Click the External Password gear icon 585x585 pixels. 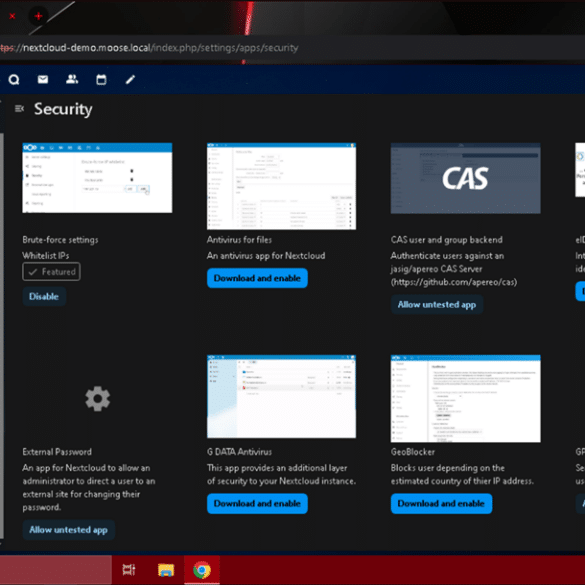point(97,399)
